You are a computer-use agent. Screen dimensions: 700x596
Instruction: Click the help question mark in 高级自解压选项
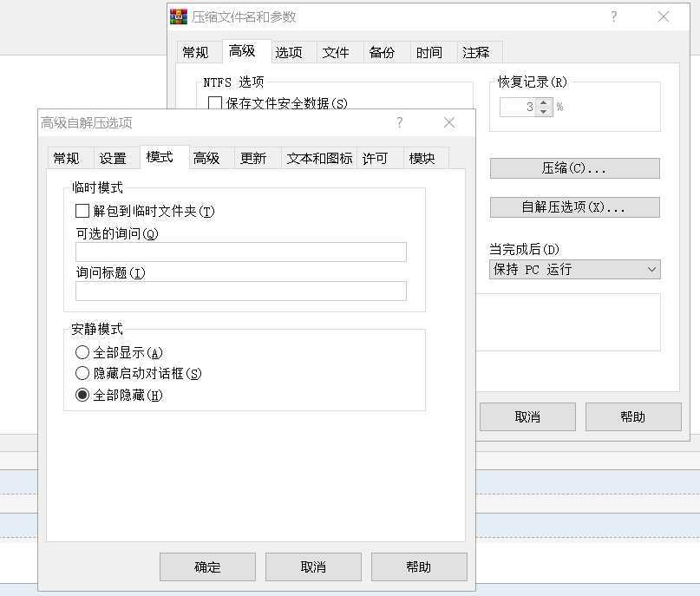(x=400, y=122)
